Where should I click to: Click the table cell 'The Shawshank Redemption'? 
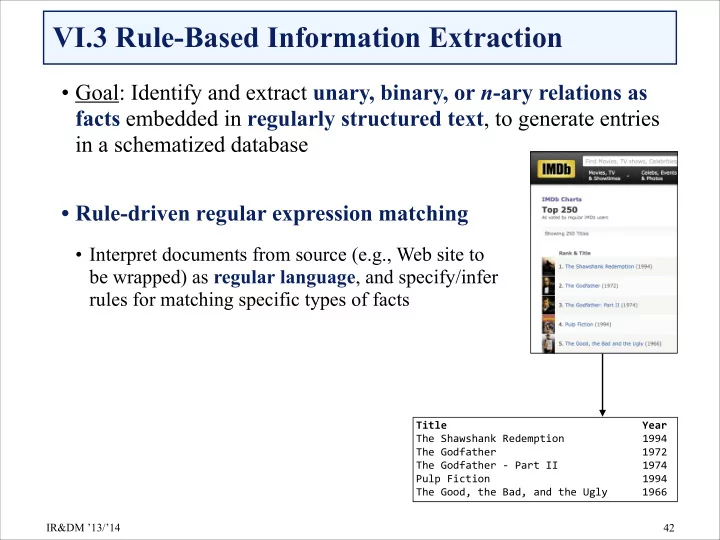490,439
